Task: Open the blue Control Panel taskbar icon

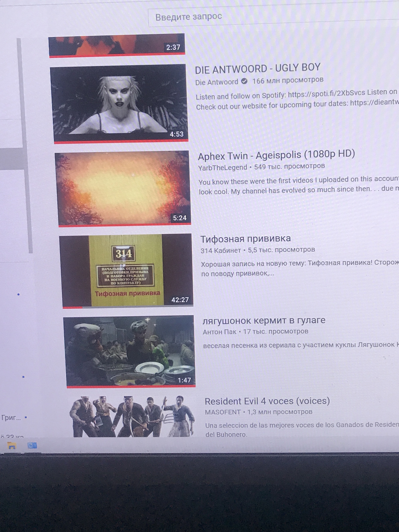Action: click(x=32, y=445)
